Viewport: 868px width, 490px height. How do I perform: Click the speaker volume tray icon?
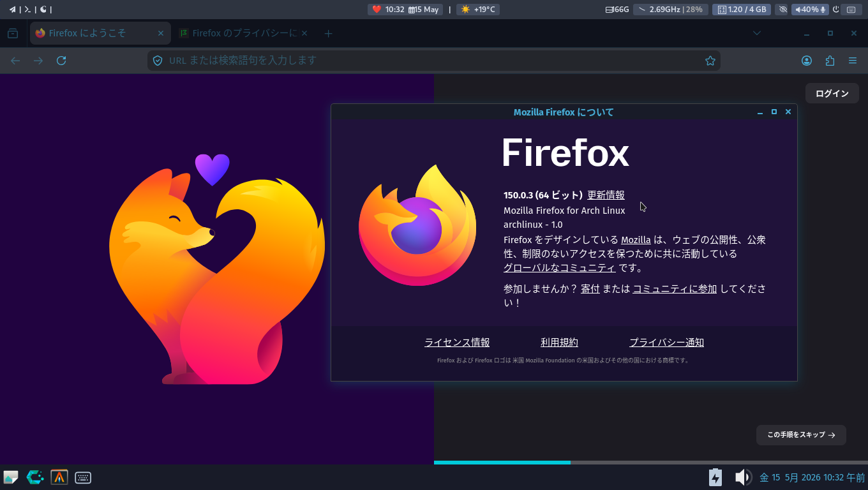click(743, 477)
